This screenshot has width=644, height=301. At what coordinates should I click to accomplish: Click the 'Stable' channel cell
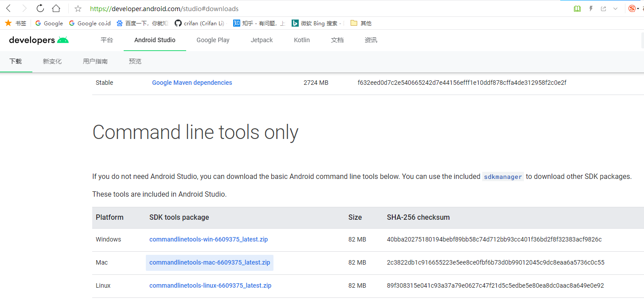104,83
